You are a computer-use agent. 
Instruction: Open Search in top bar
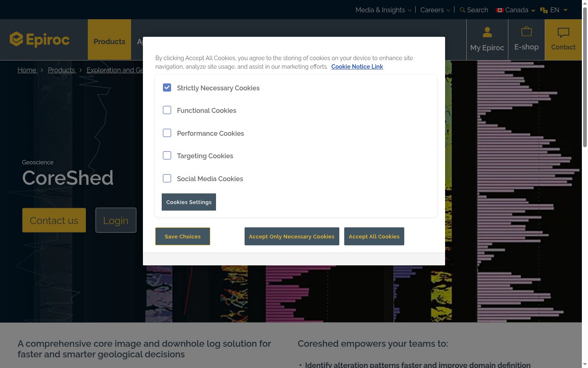pos(474,10)
